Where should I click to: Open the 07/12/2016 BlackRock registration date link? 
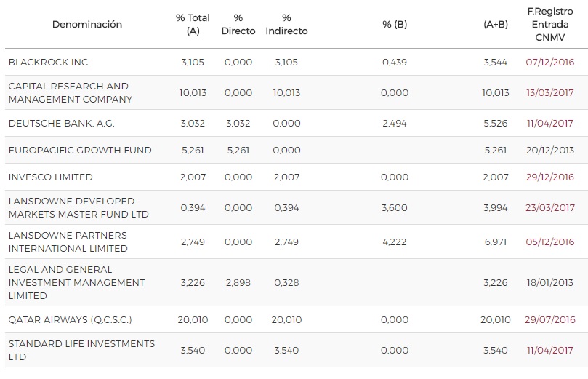[x=549, y=63]
